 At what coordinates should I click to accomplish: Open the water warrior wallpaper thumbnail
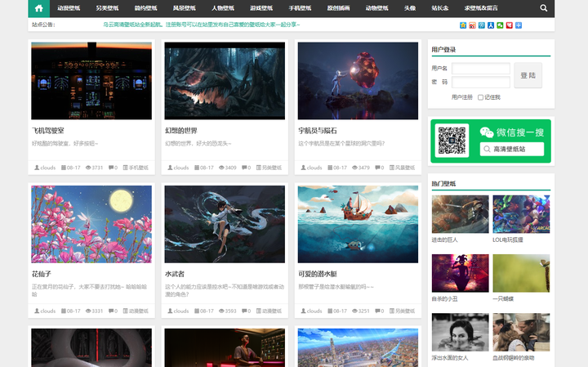[225, 224]
